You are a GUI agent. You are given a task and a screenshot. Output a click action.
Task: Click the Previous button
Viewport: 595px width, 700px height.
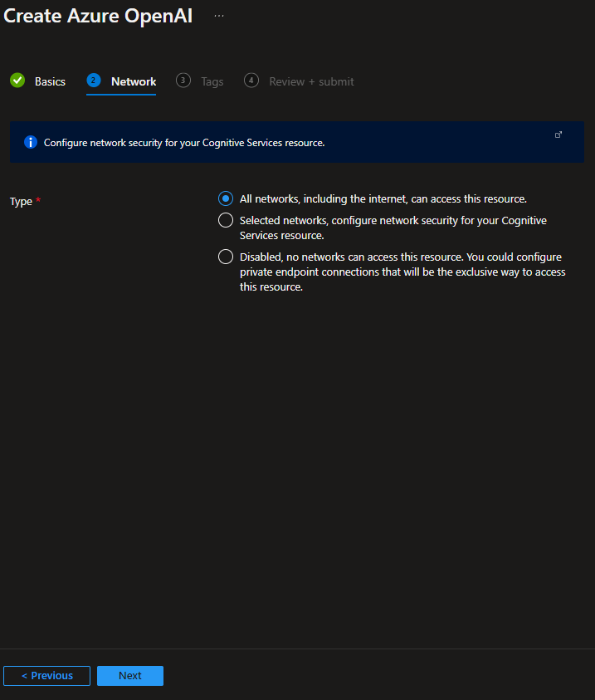46,675
